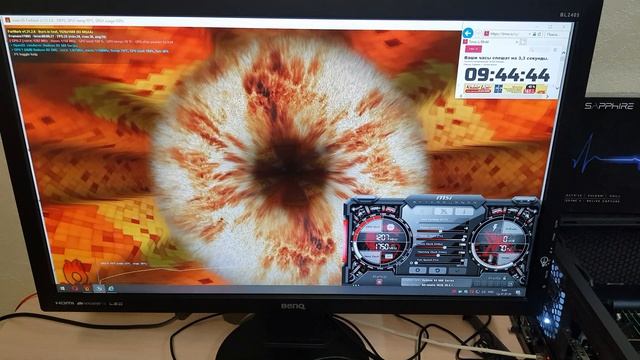Click Afterburner top button with X icon
This screenshot has width=640, height=360.
point(444,211)
